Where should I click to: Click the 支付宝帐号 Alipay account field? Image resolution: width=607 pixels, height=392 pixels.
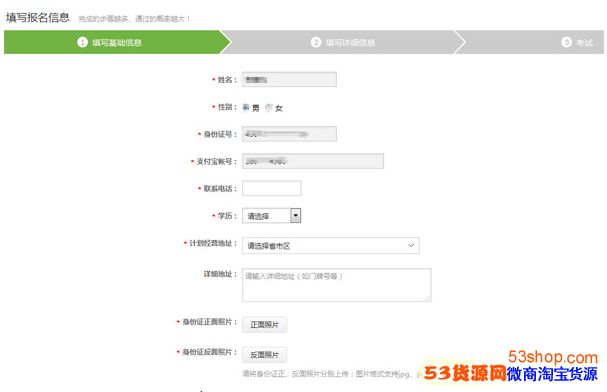pyautogui.click(x=313, y=161)
